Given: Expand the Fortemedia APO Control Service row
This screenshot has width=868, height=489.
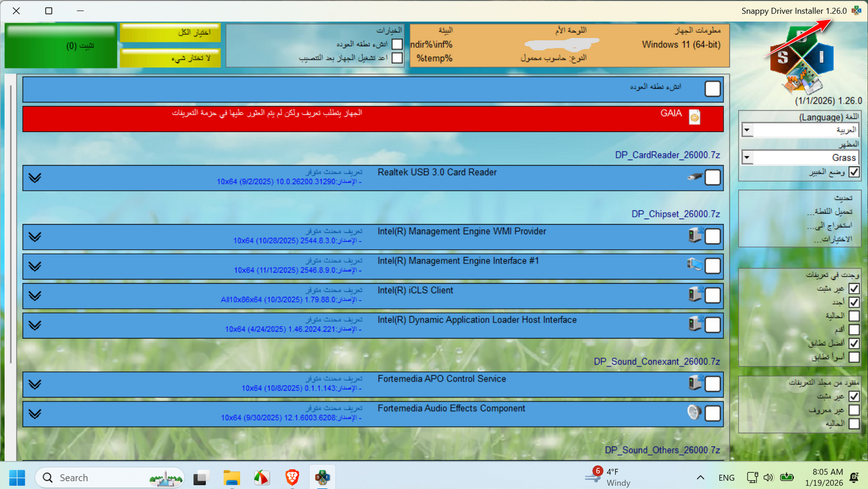Looking at the screenshot, I should [35, 384].
